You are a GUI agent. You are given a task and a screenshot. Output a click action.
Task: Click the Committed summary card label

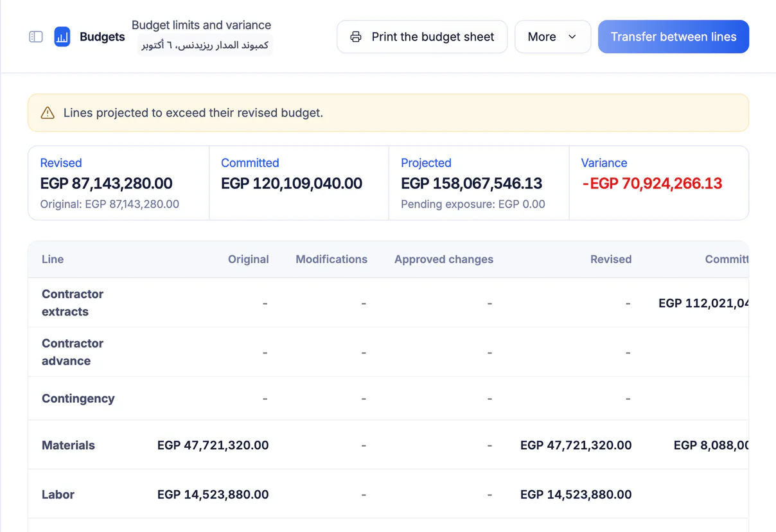point(250,163)
